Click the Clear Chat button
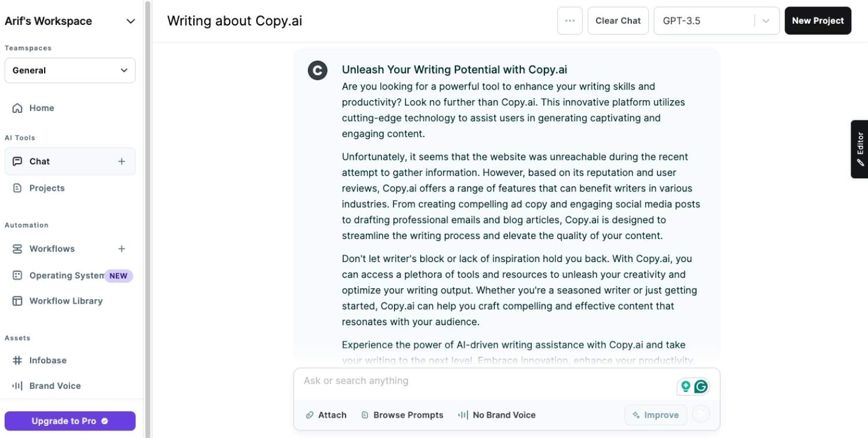This screenshot has height=438, width=868. 617,20
